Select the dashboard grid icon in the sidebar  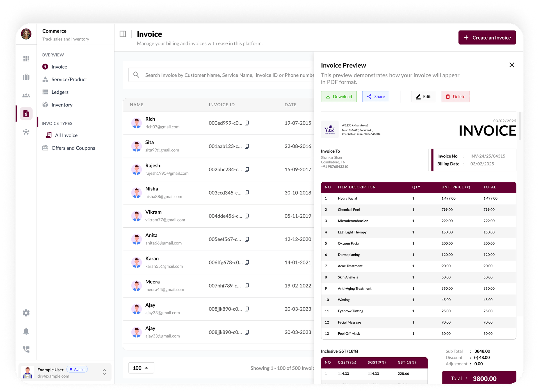tap(26, 58)
